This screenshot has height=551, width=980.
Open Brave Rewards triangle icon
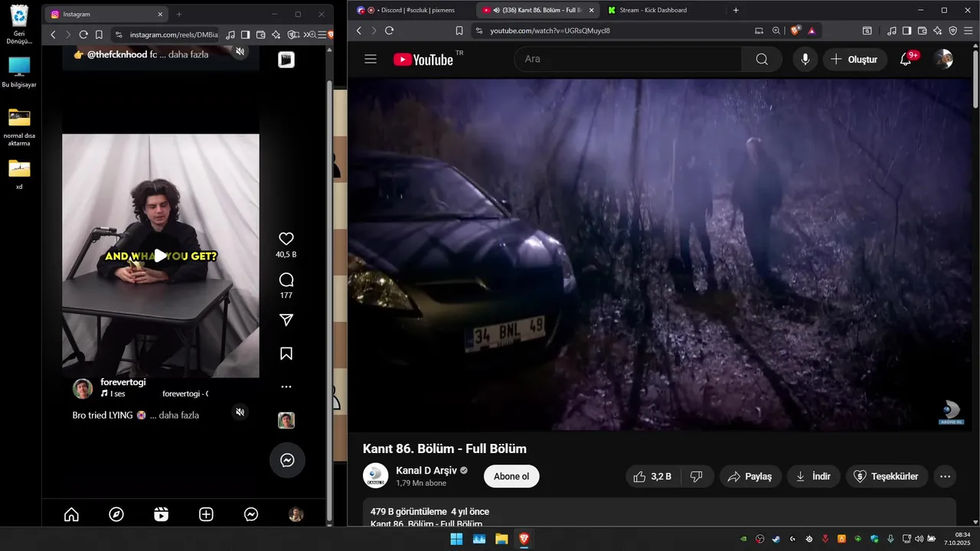pos(812,31)
